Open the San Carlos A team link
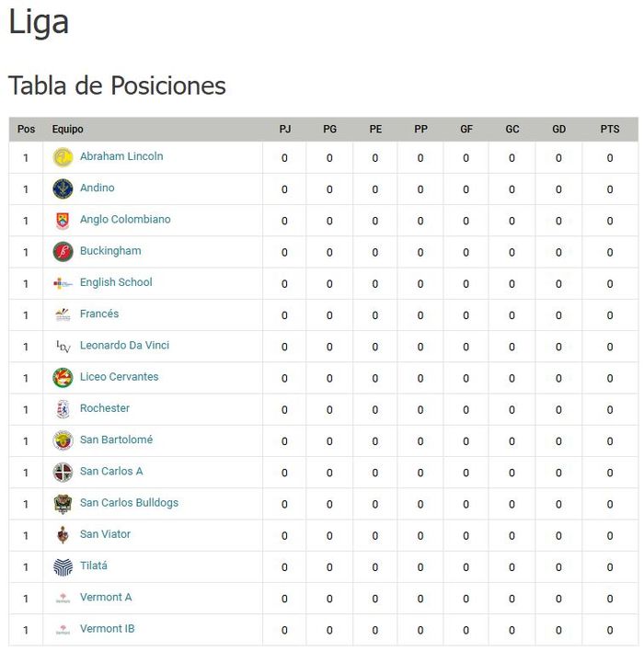This screenshot has height=651, width=644. (111, 472)
